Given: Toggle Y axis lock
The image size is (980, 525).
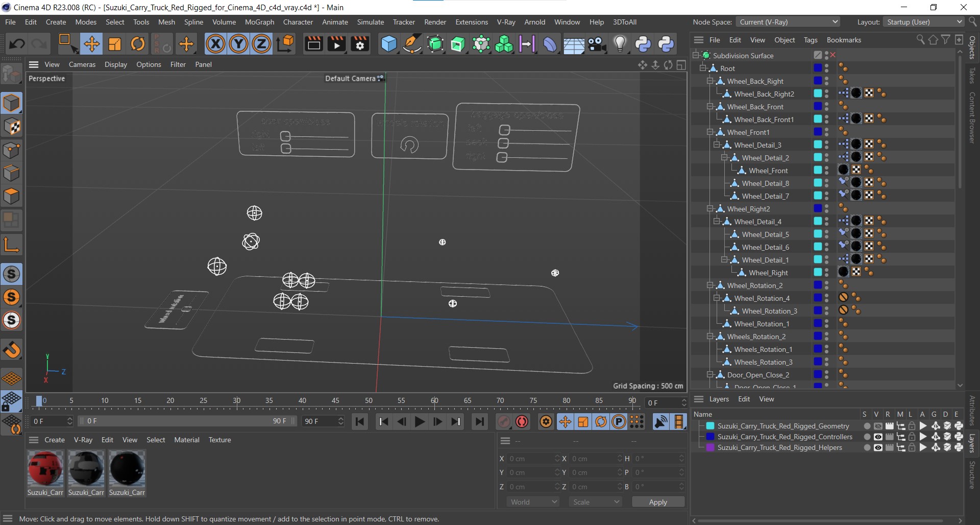Looking at the screenshot, I should (x=238, y=44).
